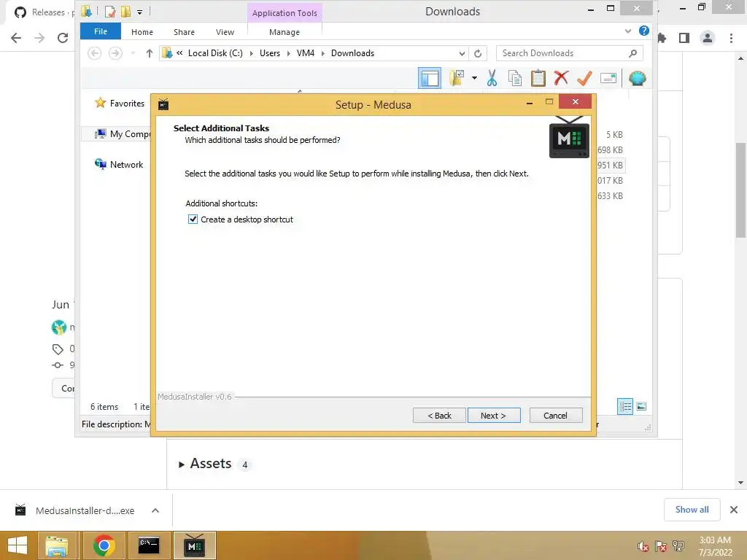This screenshot has width=747, height=560.
Task: Click the Classic Shell settings shell icon
Action: tap(638, 78)
